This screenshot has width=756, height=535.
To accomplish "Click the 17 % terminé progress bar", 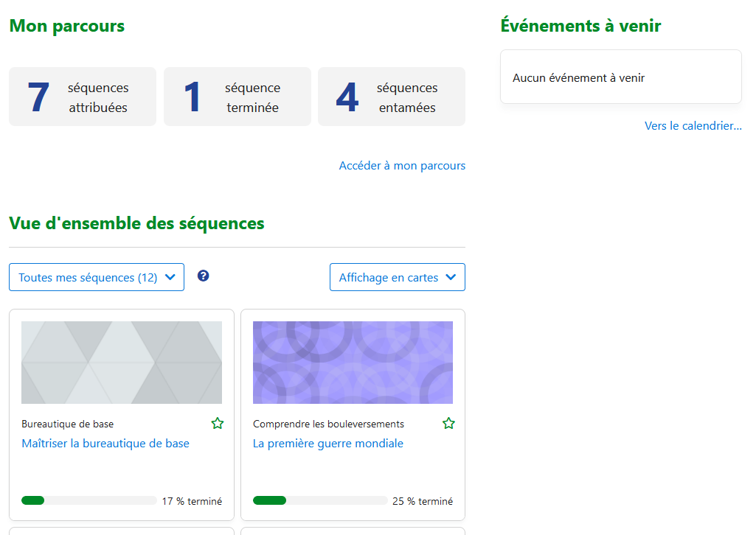I will point(89,501).
